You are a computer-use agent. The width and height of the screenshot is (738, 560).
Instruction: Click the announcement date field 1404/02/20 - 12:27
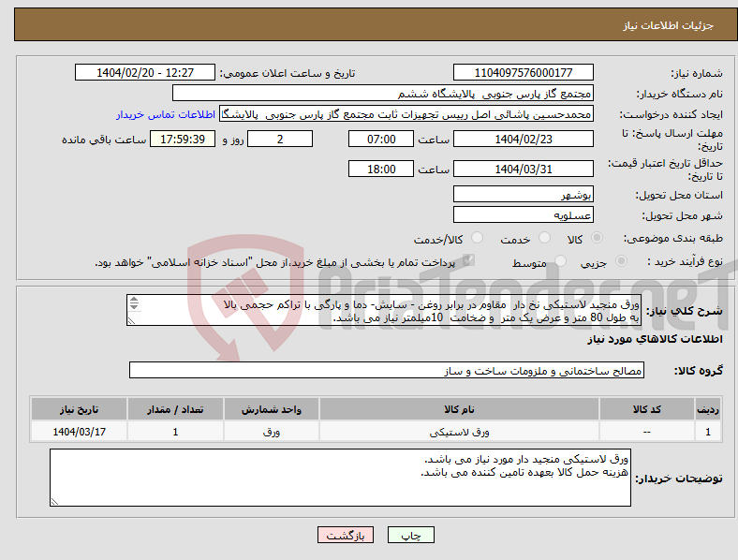[x=145, y=72]
